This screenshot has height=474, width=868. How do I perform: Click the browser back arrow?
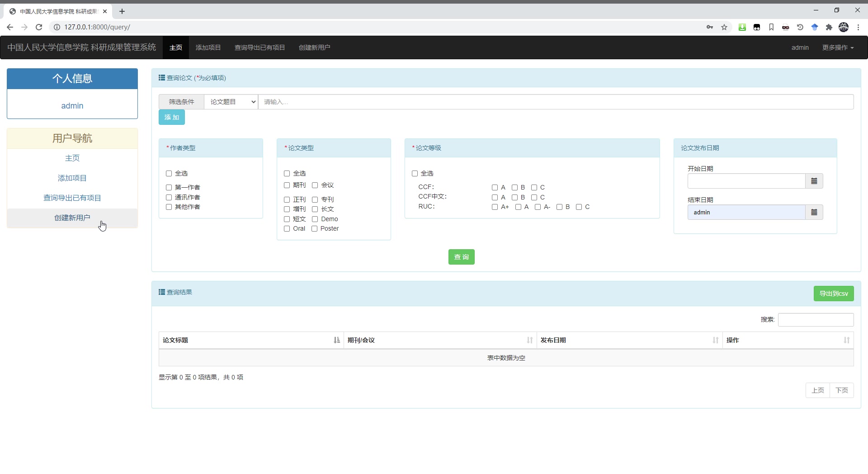pos(10,27)
